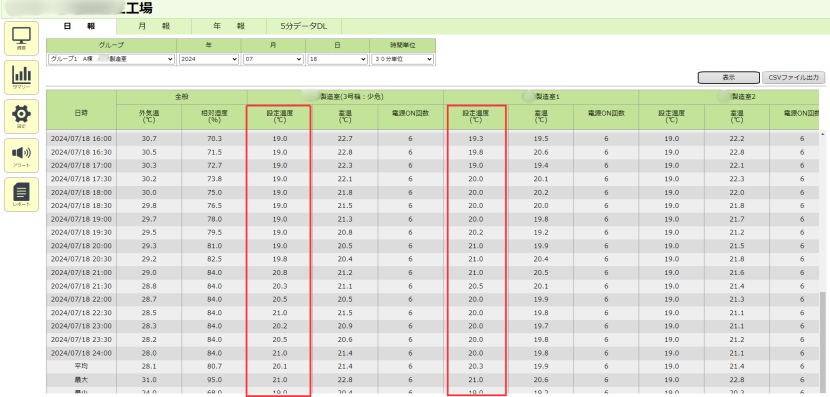This screenshot has width=830, height=397.
Task: Click the 30.7 outside temperature value
Action: pos(149,139)
